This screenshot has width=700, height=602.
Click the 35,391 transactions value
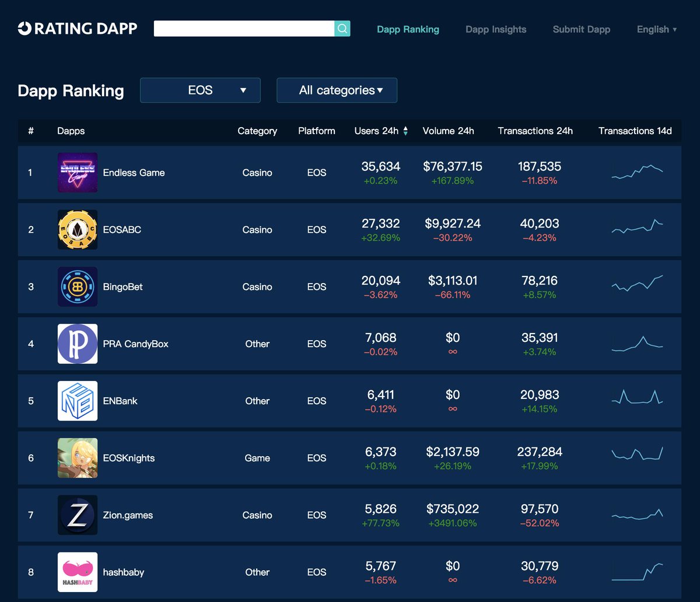(540, 338)
